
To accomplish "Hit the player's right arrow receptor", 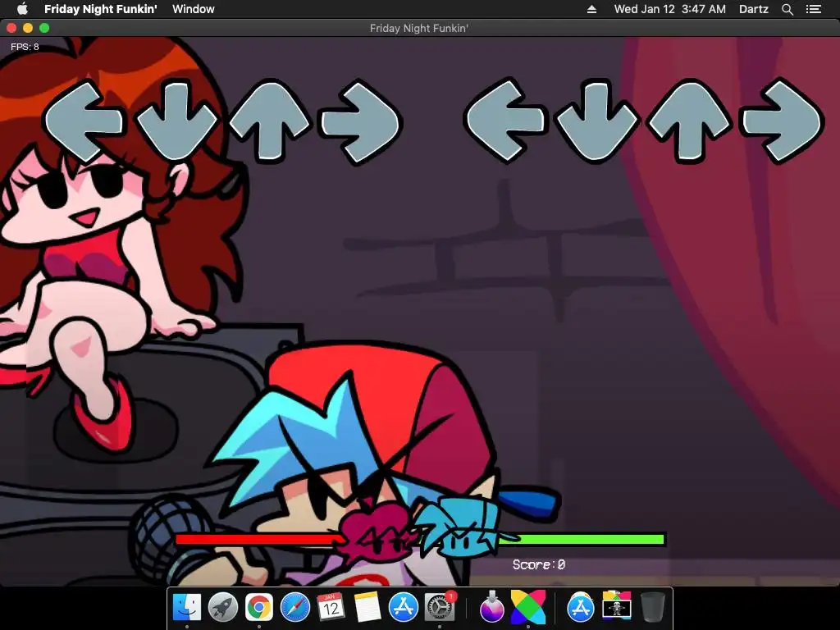I will click(782, 121).
